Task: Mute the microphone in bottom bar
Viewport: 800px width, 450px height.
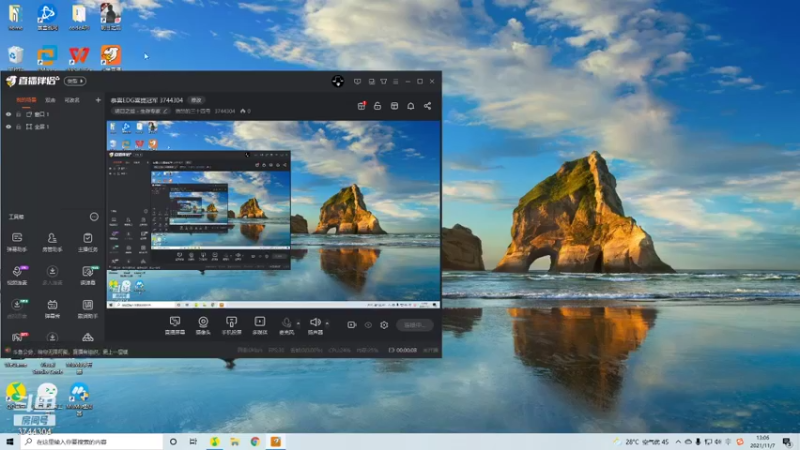Action: pyautogui.click(x=286, y=325)
